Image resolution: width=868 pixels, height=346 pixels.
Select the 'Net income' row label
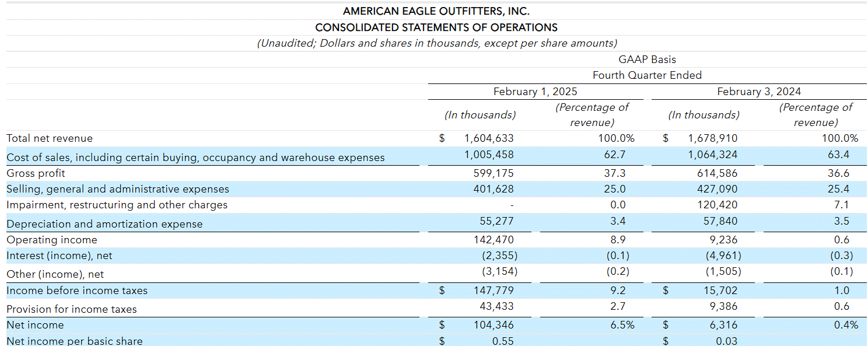pos(35,325)
